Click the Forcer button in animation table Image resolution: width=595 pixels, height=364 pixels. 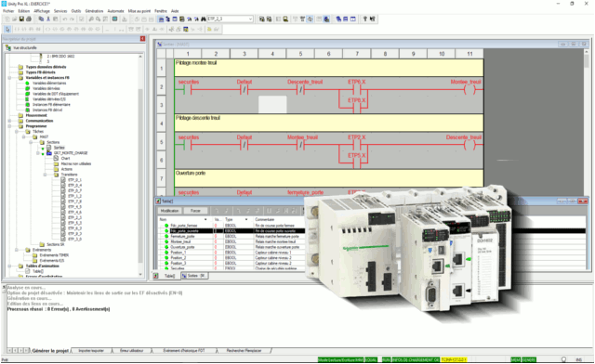[x=195, y=211]
